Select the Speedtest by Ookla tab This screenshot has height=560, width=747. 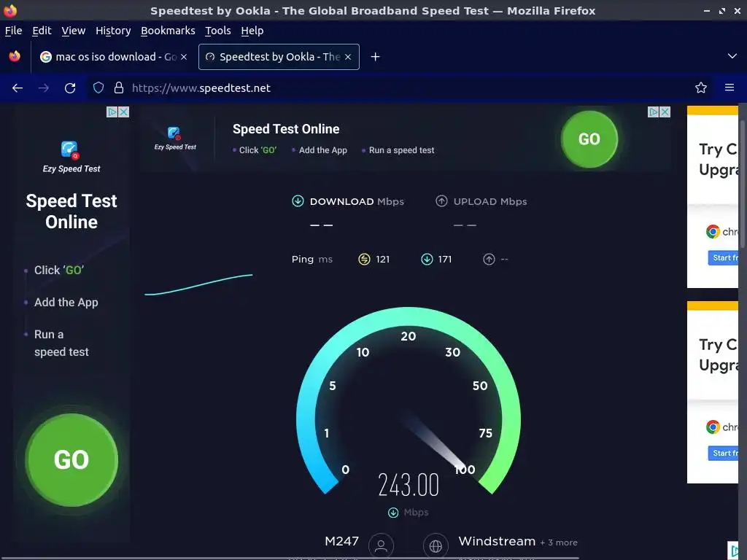click(x=279, y=57)
